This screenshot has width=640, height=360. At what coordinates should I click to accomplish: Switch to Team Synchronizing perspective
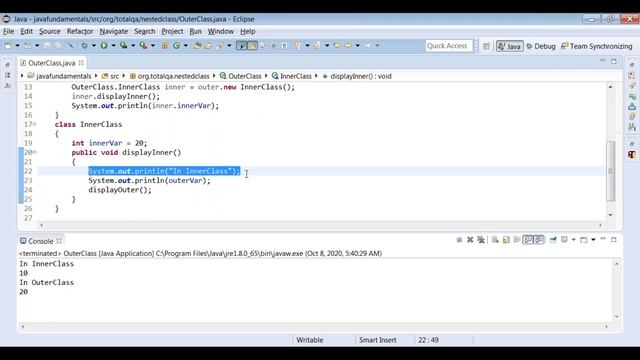(x=596, y=46)
